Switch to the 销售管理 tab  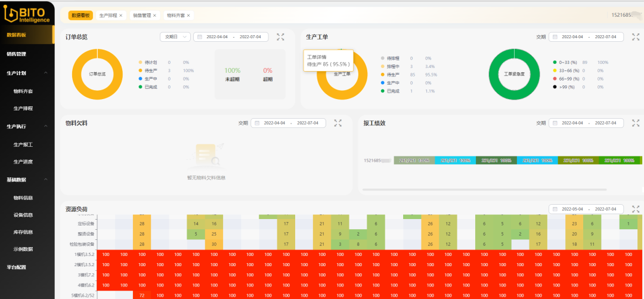pos(142,16)
